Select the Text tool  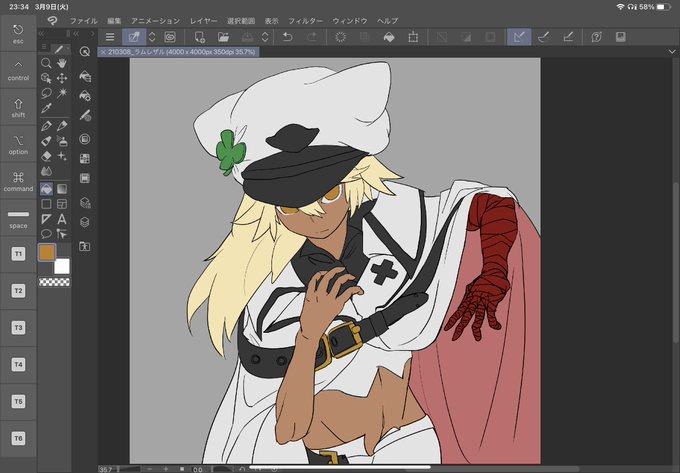pyautogui.click(x=62, y=219)
